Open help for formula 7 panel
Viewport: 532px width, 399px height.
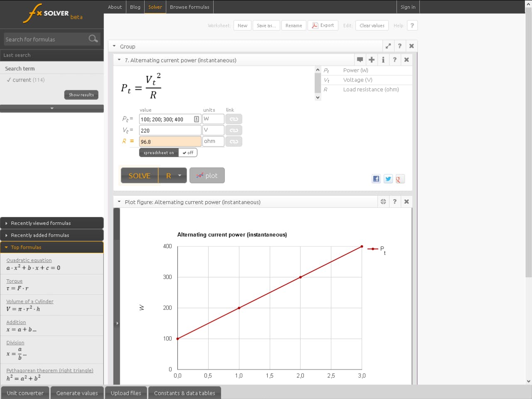pos(395,60)
